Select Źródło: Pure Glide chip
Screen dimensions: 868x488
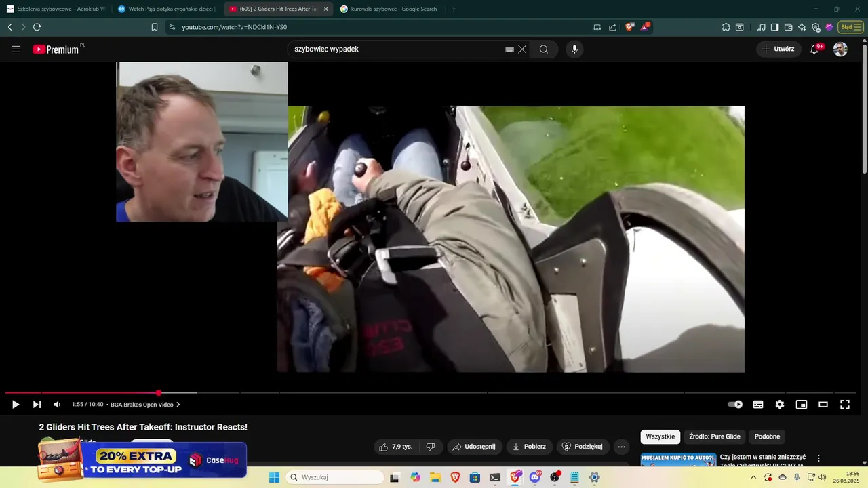(715, 436)
